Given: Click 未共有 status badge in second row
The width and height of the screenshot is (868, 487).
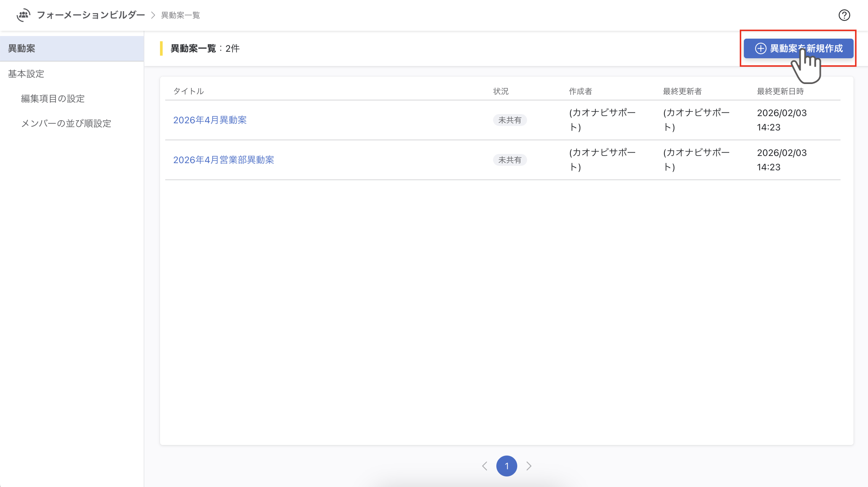Looking at the screenshot, I should pos(509,160).
